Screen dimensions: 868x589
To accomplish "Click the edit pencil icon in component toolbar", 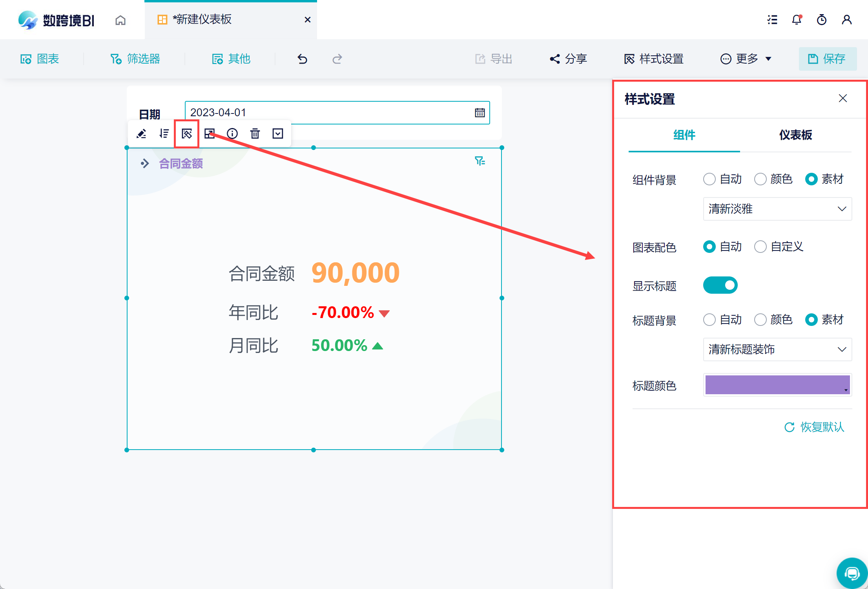I will pos(141,134).
